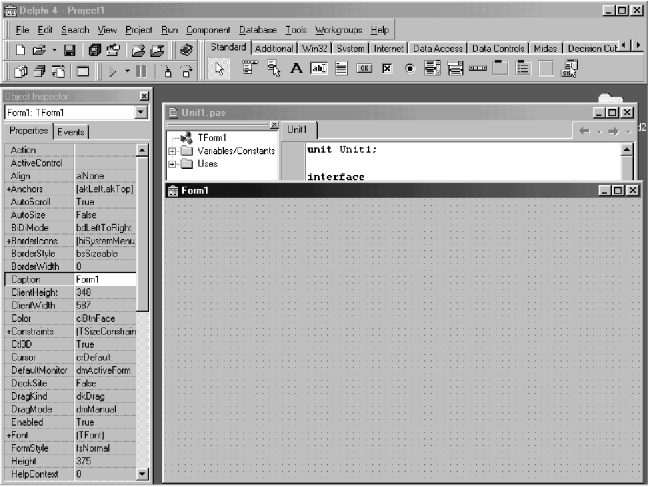Switch to the Additional palette tab
This screenshot has height=487, width=648.
(x=274, y=48)
